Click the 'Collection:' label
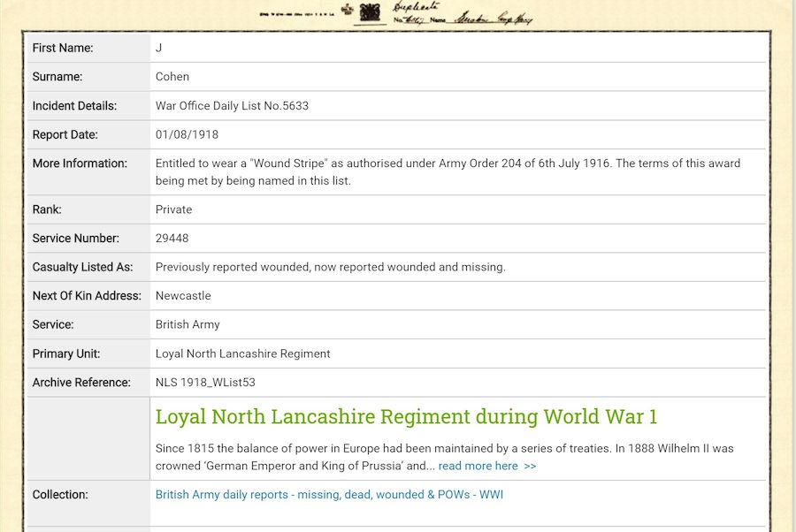796x532 pixels. [60, 495]
